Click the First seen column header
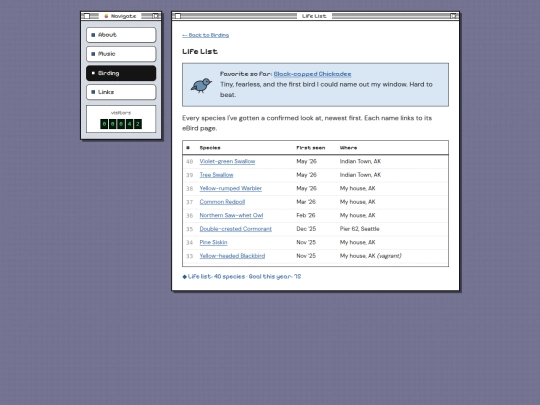 click(311, 148)
